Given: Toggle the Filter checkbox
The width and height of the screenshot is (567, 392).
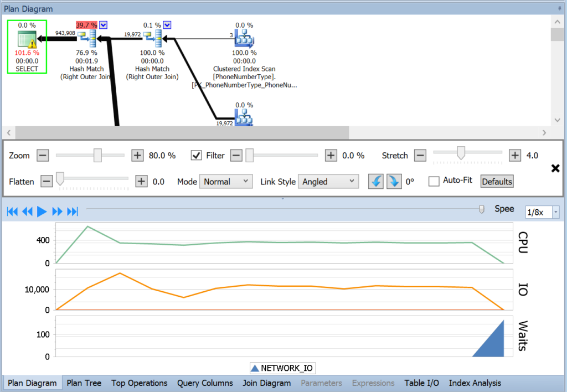Looking at the screenshot, I should 197,156.
